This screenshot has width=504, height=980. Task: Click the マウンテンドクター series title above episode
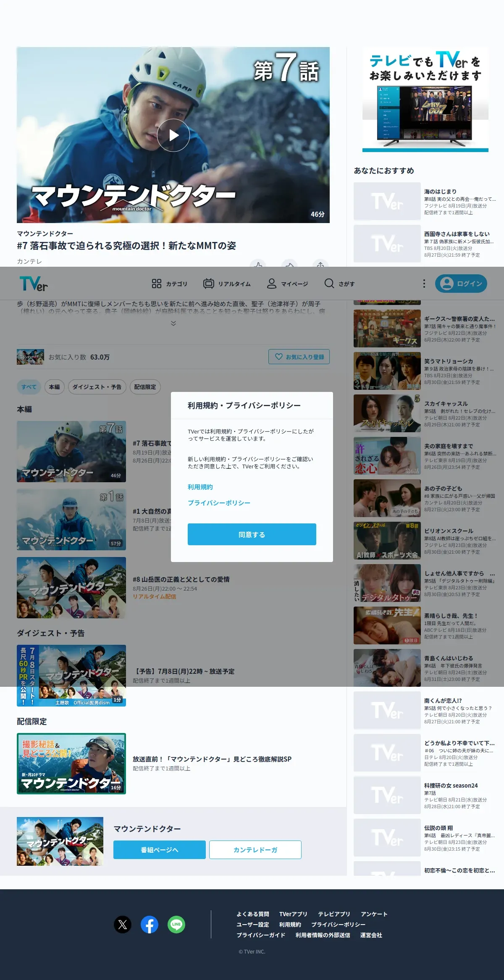click(45, 234)
